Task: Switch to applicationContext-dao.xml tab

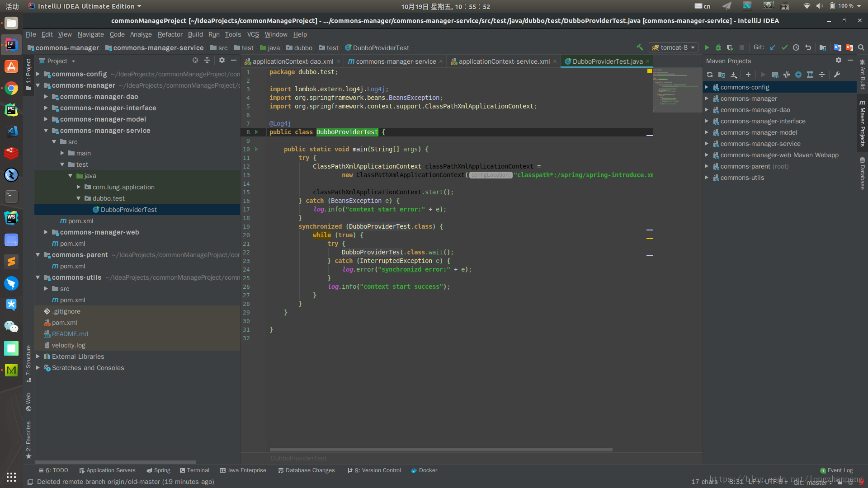Action: [x=292, y=61]
